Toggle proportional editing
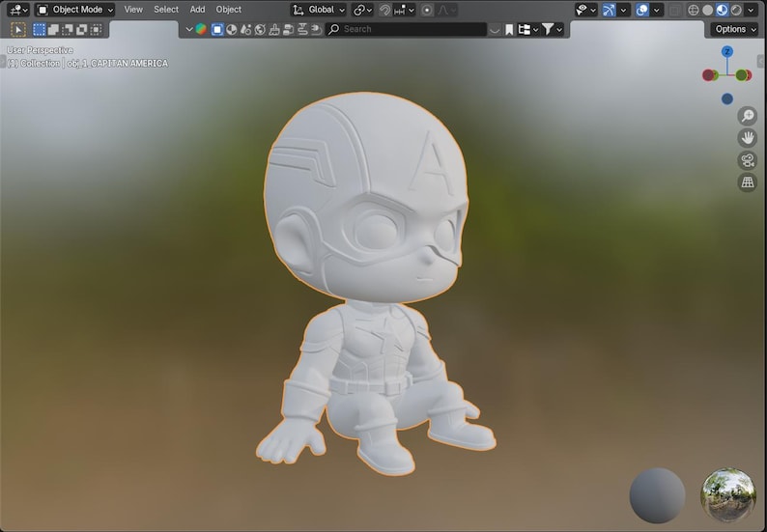The width and height of the screenshot is (767, 532). 427,10
